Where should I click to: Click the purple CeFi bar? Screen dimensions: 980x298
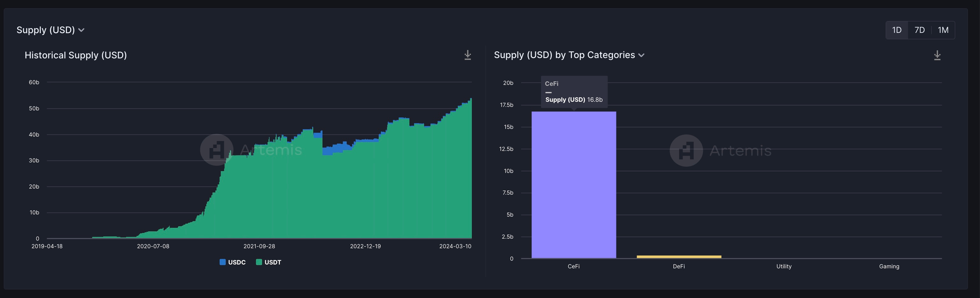pos(574,185)
